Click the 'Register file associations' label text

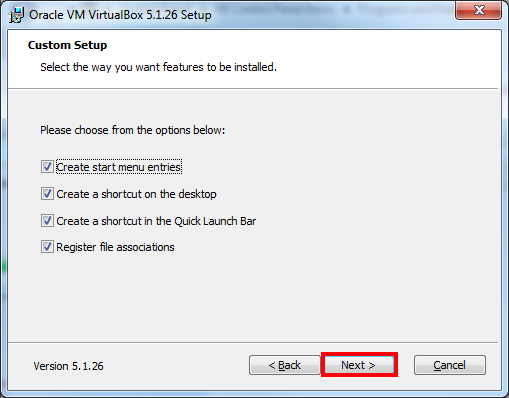point(115,247)
